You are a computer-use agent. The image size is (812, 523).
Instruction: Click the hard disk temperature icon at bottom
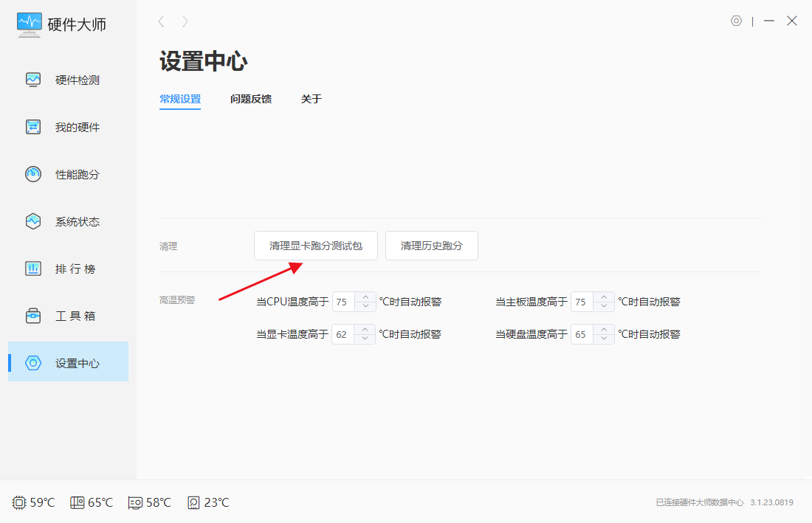click(193, 502)
